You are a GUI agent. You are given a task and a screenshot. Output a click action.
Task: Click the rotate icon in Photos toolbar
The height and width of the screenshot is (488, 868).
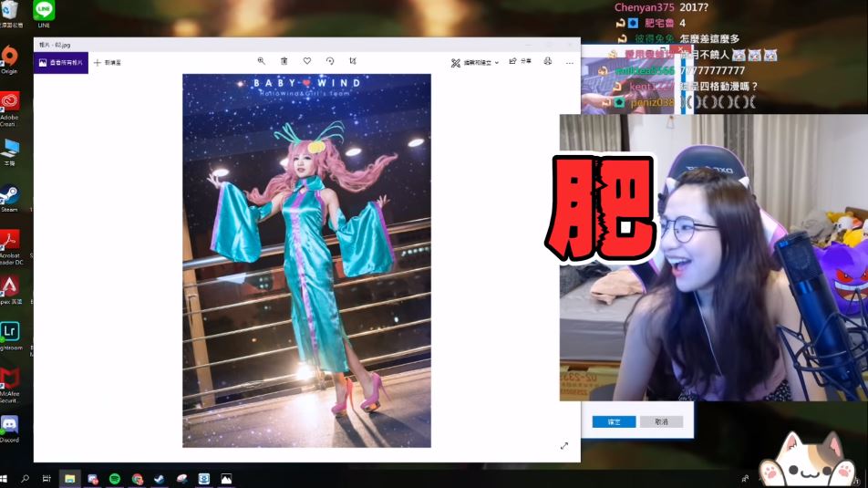click(x=330, y=61)
